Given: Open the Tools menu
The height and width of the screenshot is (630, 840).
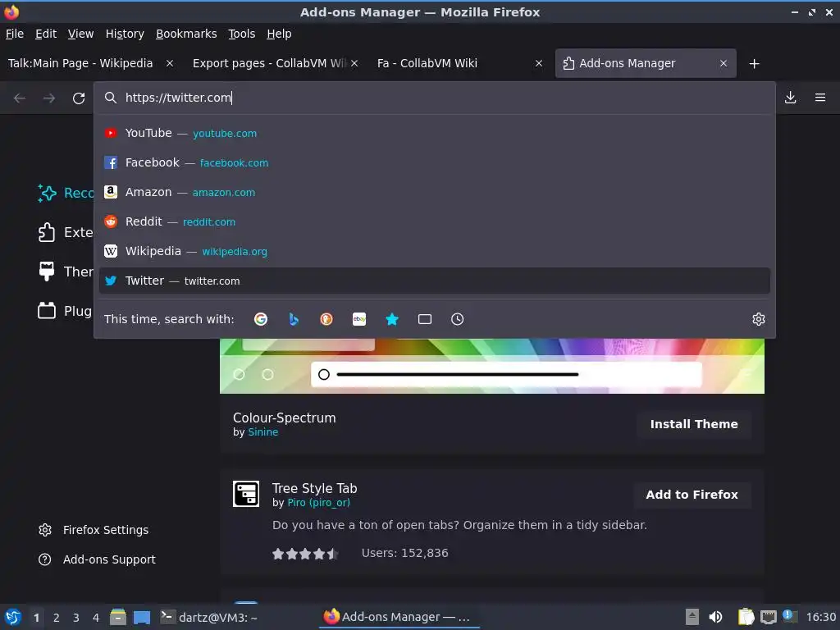Looking at the screenshot, I should pyautogui.click(x=242, y=34).
